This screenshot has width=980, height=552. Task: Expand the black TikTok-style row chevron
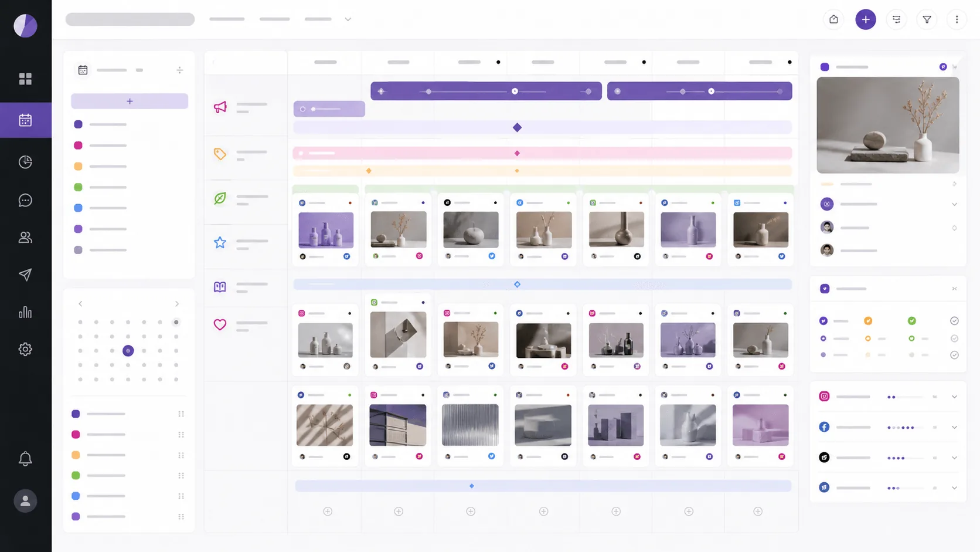[954, 458]
